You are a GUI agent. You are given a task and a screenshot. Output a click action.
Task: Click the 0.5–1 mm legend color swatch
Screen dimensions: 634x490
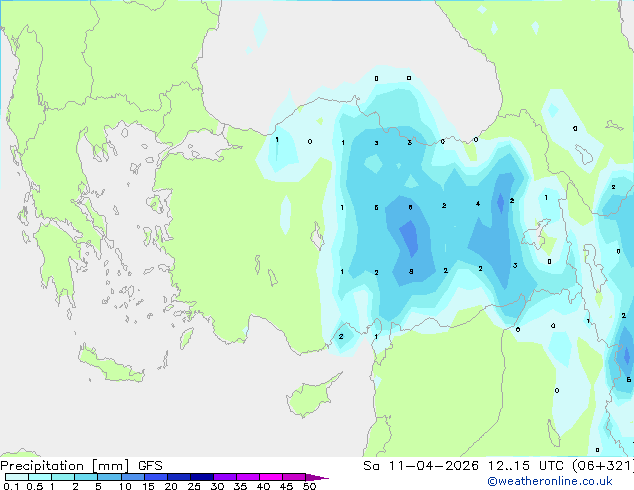40,477
